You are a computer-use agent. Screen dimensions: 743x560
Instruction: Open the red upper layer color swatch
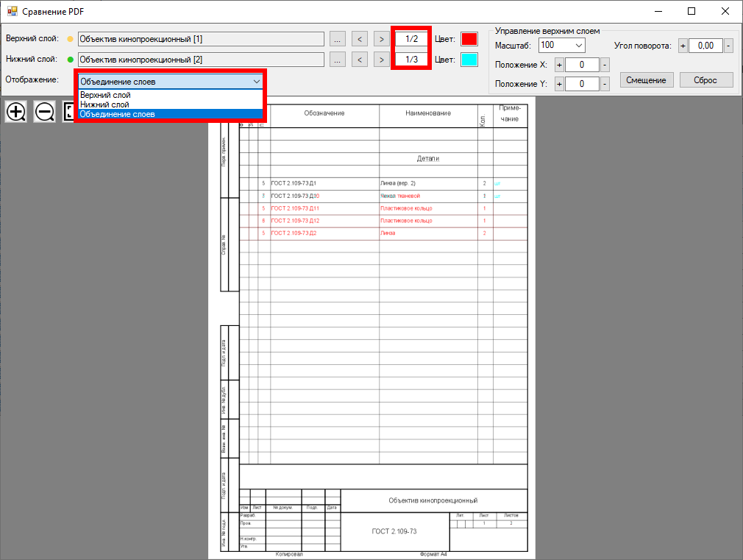pyautogui.click(x=469, y=39)
